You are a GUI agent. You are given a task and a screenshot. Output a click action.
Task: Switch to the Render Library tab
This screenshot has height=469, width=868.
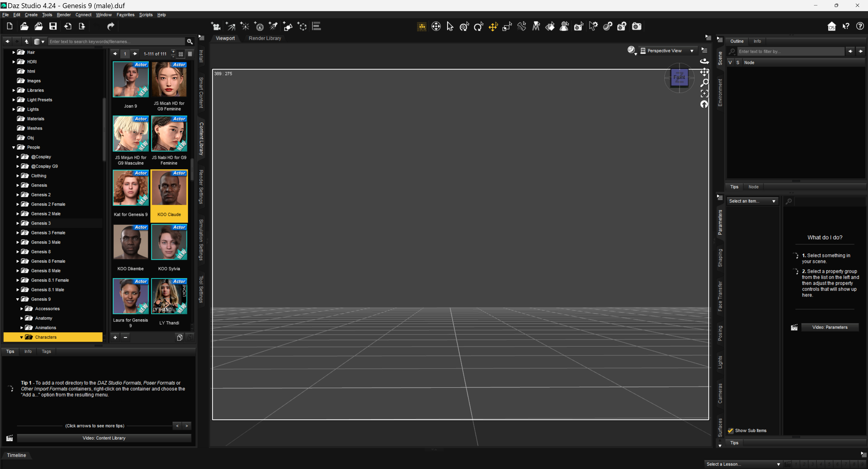click(x=265, y=38)
